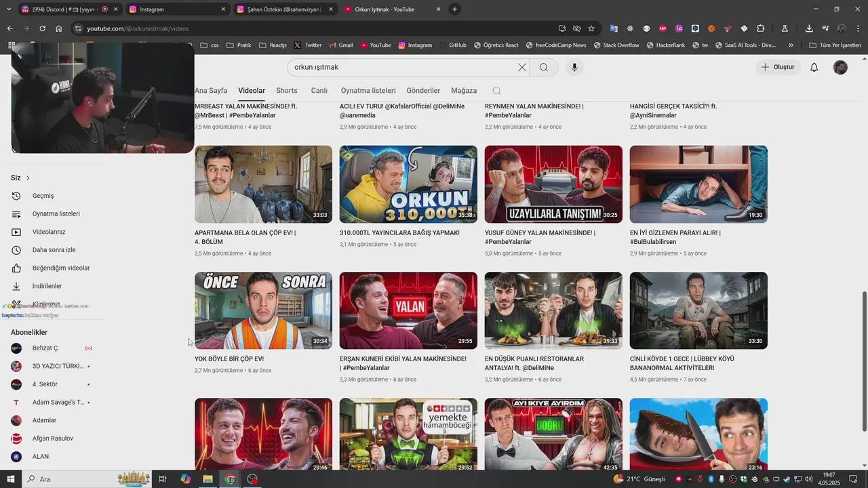Open the Stack Overflow bookmark
The width and height of the screenshot is (868, 488).
616,45
